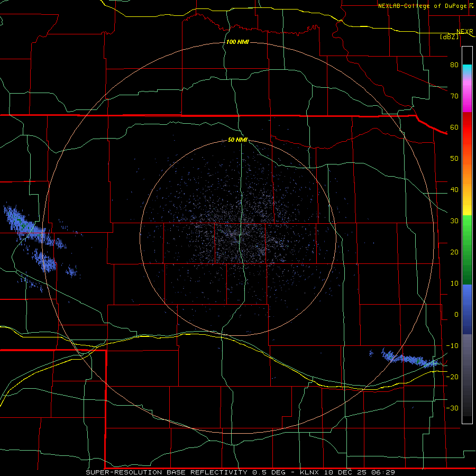Select the 0 dBZ scale value

456,315
